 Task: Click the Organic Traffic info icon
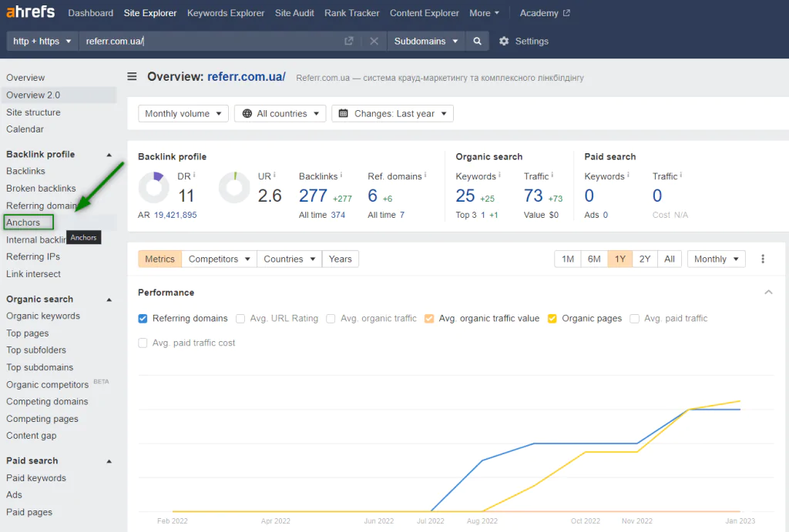click(x=552, y=175)
